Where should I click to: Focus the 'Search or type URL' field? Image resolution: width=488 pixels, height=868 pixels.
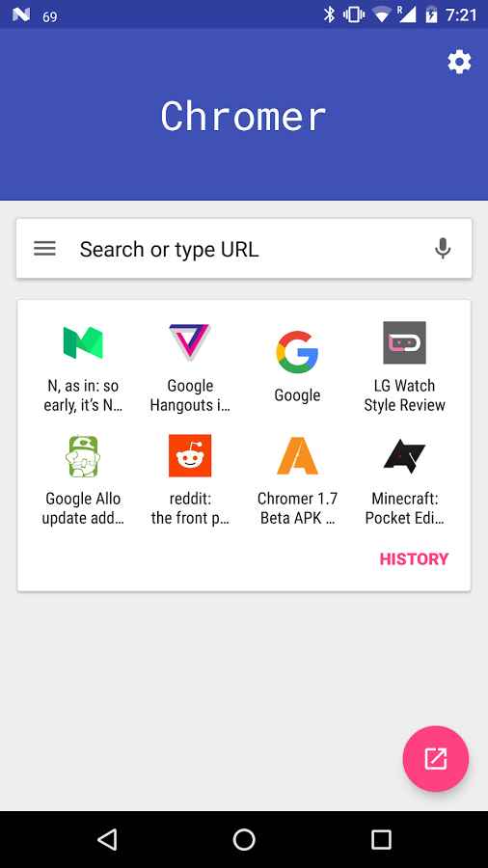(x=244, y=249)
